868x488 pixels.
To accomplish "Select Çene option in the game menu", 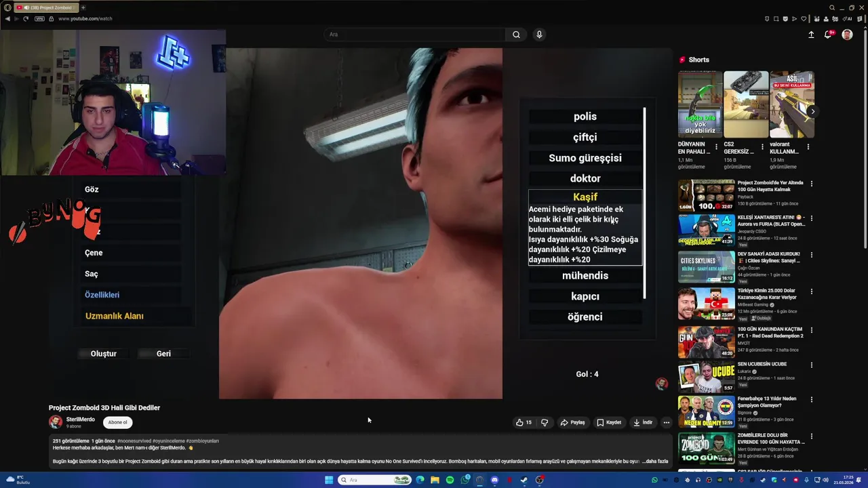I will click(x=94, y=253).
